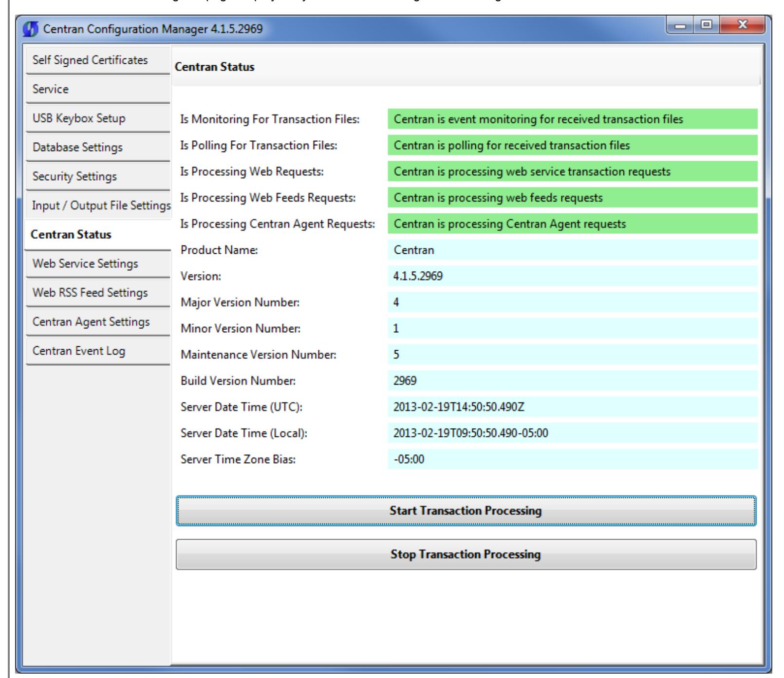Viewport: 784px width, 678px height.
Task: Select the Version value 4.1.5.2969
Action: 573,276
